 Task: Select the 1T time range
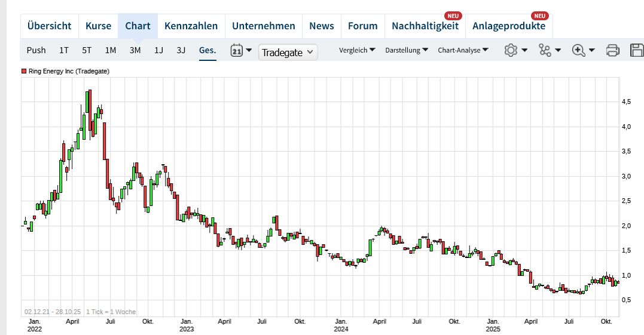pyautogui.click(x=63, y=50)
